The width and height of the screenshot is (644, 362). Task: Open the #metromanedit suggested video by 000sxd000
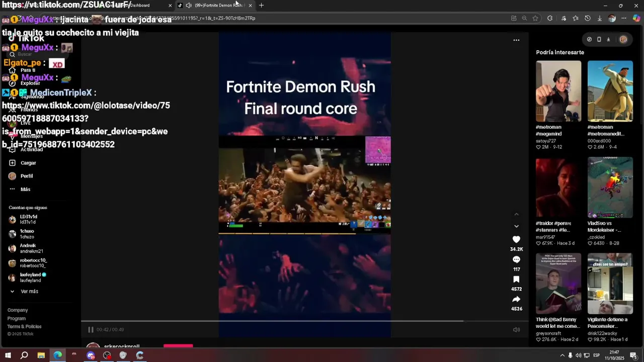tap(610, 92)
